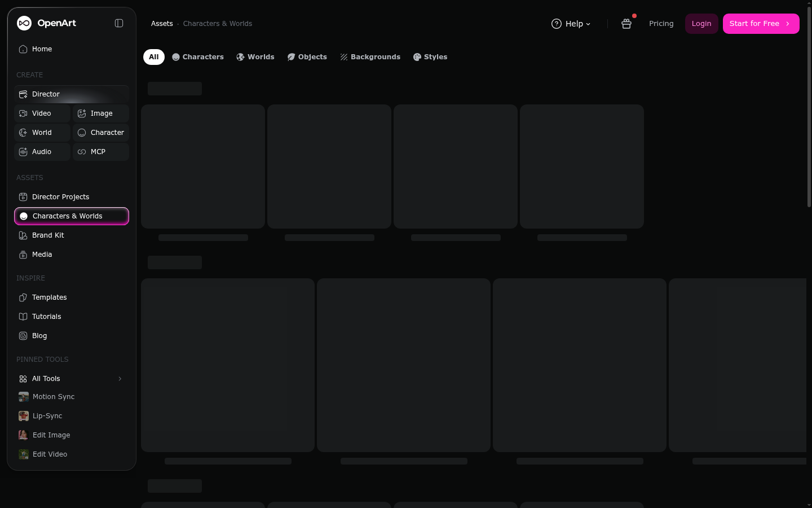Click the Start for Free arrow button
Image resolution: width=812 pixels, height=508 pixels.
[x=761, y=24]
